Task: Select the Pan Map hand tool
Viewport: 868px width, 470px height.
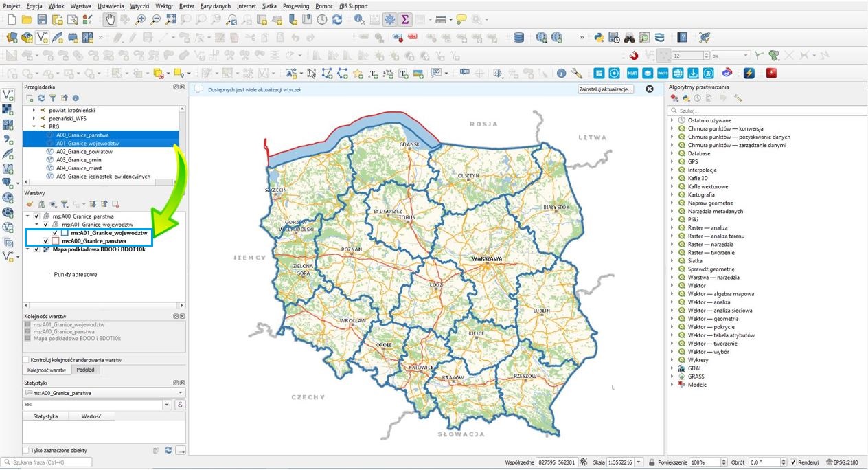Action: click(x=111, y=20)
